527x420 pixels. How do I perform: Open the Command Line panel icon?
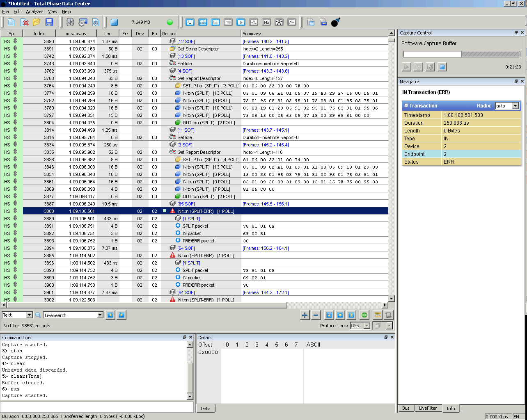coord(190,22)
